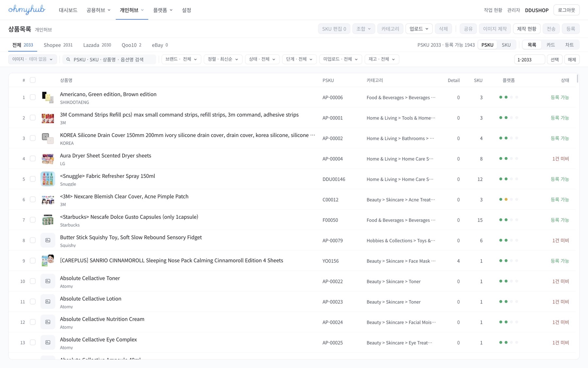Check the Aura Dryer Sheet row checkbox
588x368 pixels.
(x=33, y=159)
